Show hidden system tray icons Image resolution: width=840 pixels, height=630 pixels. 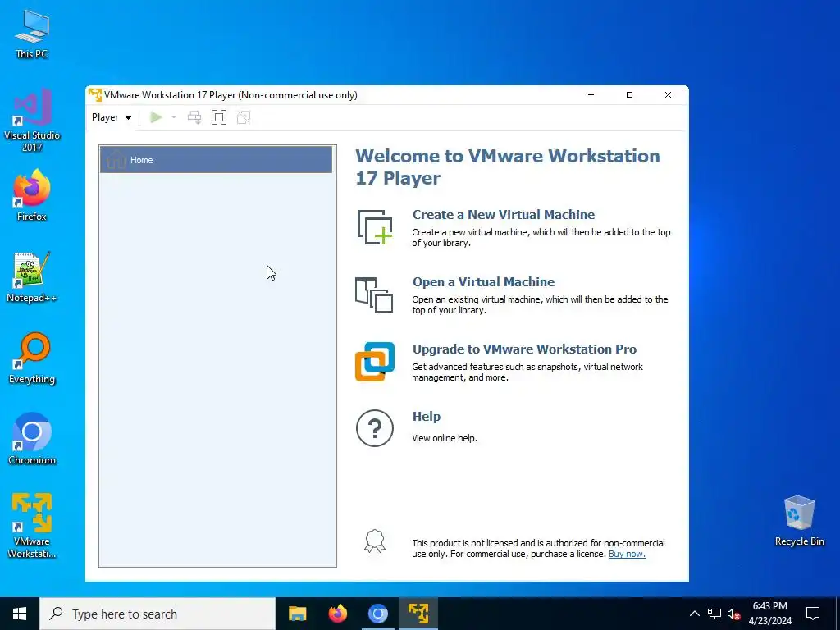(x=694, y=614)
